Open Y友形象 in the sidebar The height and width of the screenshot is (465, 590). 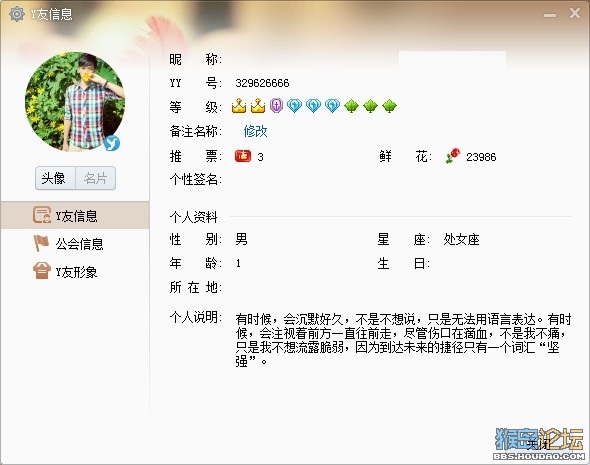pyautogui.click(x=75, y=272)
